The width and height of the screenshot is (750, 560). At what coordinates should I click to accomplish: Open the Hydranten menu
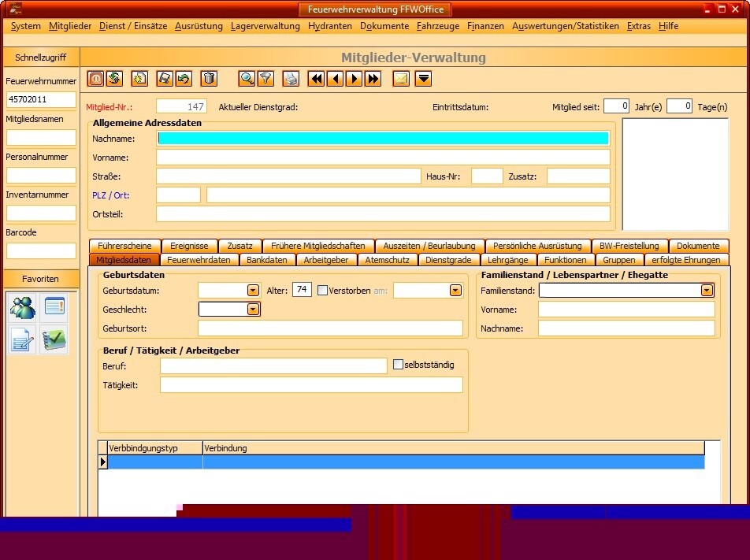(330, 26)
